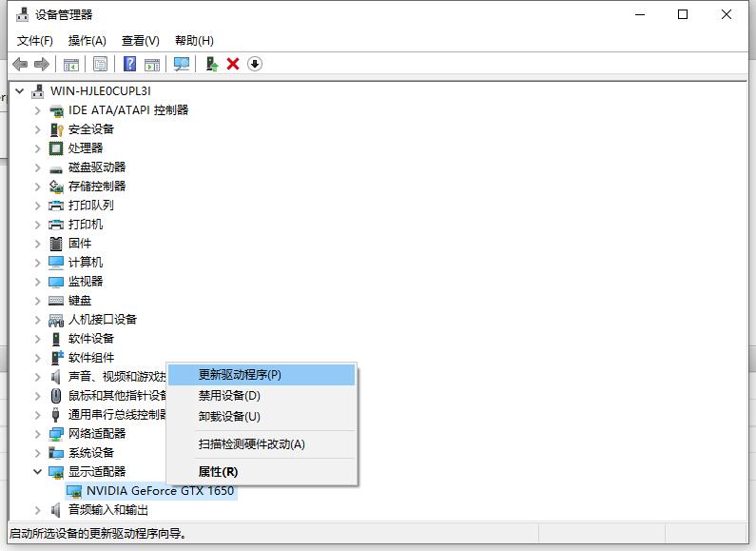The image size is (756, 551).
Task: Choose 卸载设备(U) from context menu
Action: 262,417
